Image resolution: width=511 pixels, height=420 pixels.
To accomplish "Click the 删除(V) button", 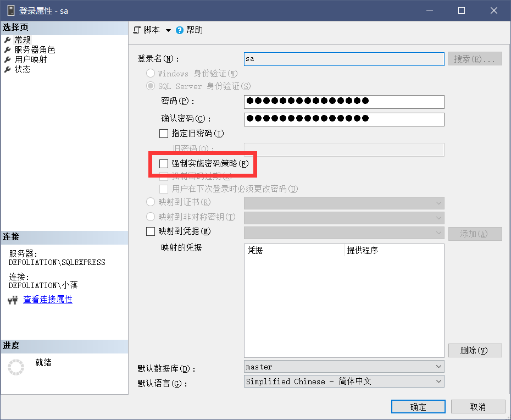I will click(x=475, y=351).
